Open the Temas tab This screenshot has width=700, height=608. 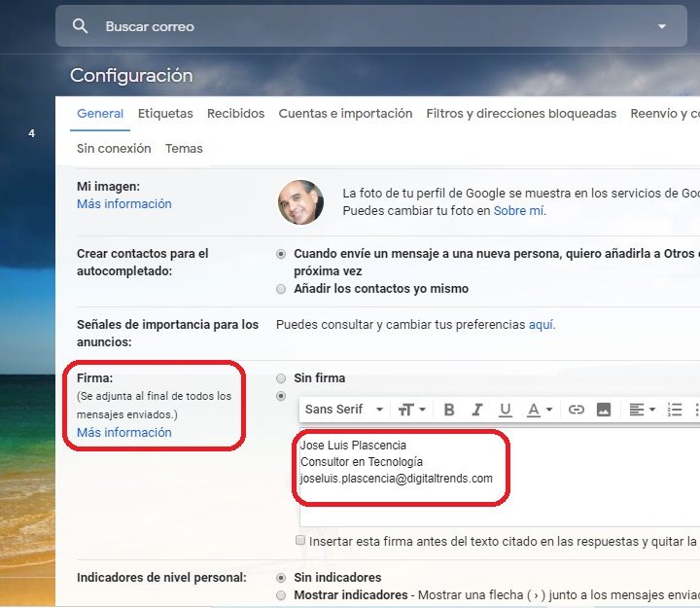point(184,148)
